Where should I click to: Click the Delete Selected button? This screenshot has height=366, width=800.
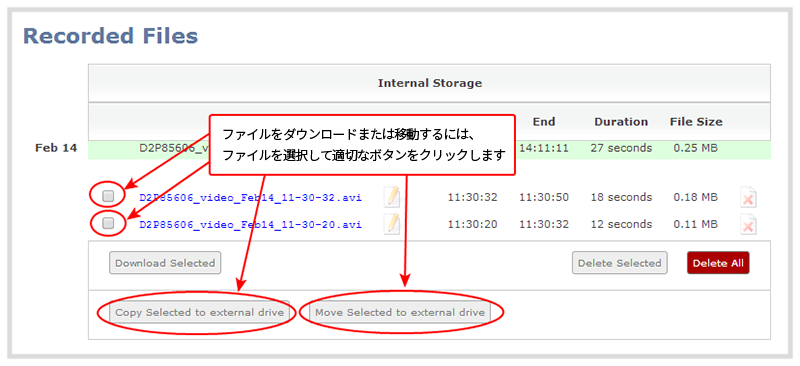coord(619,263)
